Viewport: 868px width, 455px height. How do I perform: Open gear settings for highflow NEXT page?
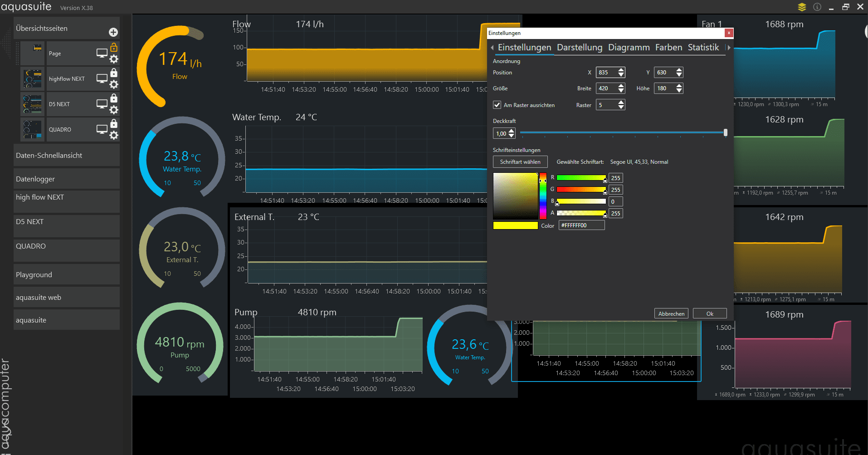114,84
